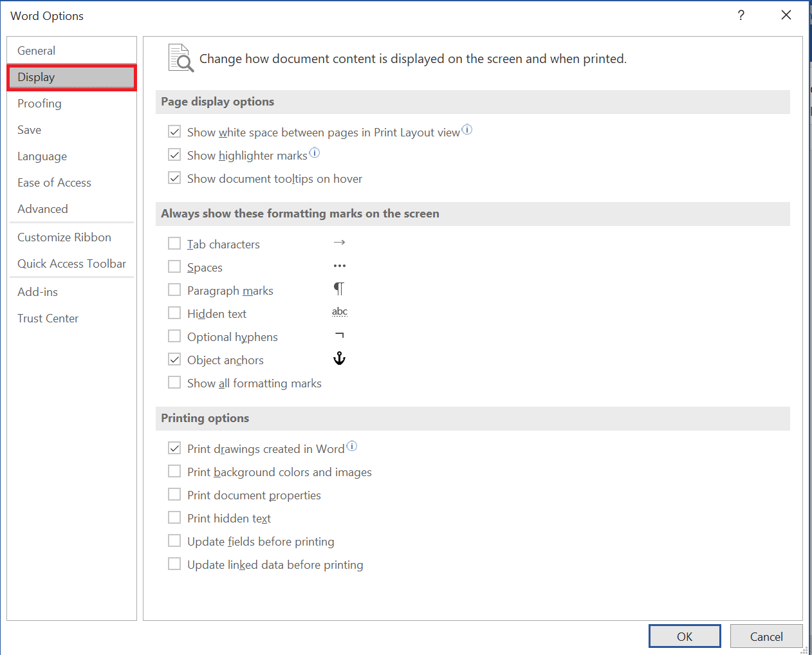Screen dimensions: 812x655
Task: Disable Show document tooltips on hover
Action: click(x=174, y=178)
